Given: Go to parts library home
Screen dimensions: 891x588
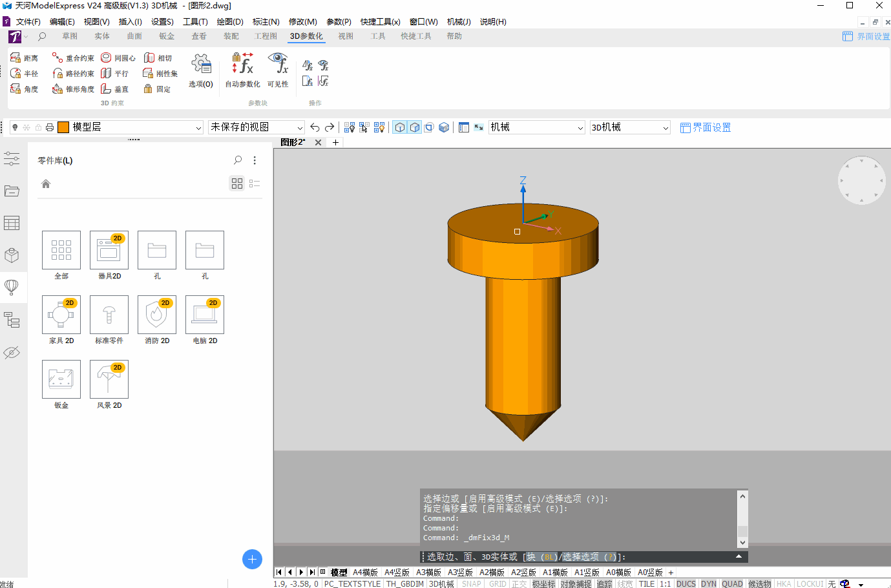Looking at the screenshot, I should pyautogui.click(x=46, y=184).
